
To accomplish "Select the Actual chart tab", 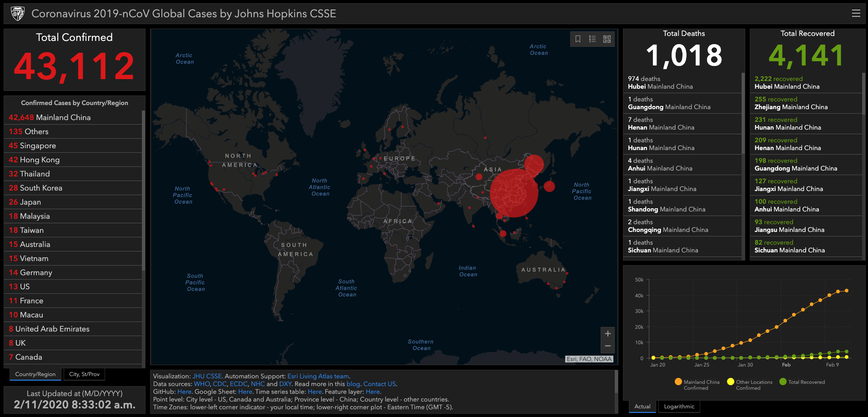I will point(642,407).
